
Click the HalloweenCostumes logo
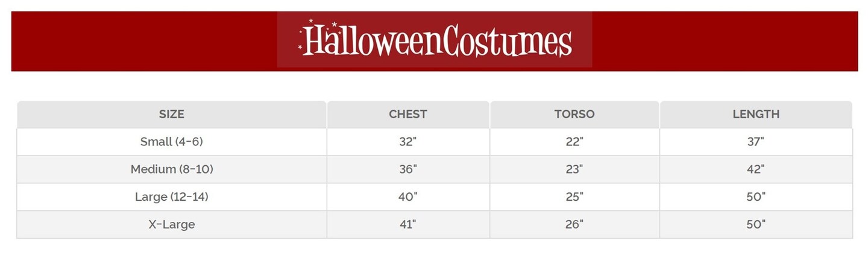pos(435,40)
